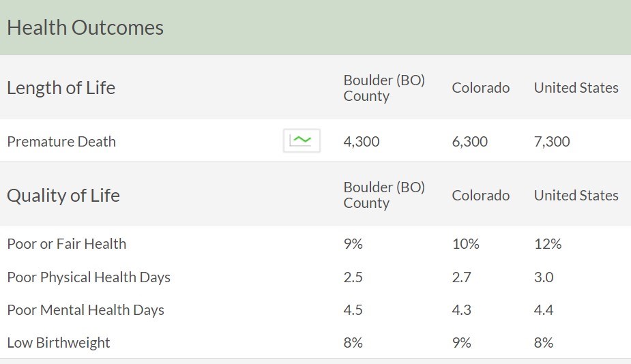631x364 pixels.
Task: Click Colorado column header under Length of Life
Action: click(x=480, y=88)
